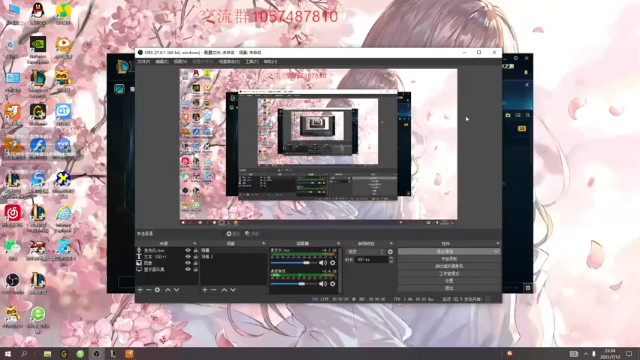Move selected scene down in the list
The height and width of the screenshot is (360, 640).
click(233, 290)
